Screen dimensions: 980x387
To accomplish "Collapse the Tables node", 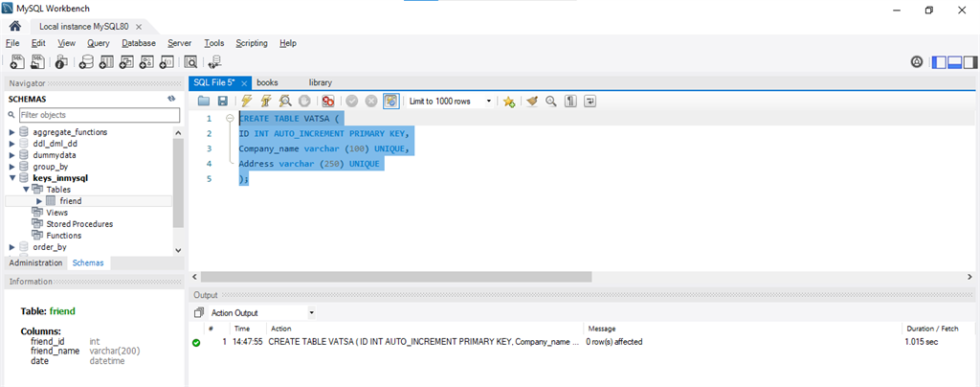I will [26, 189].
